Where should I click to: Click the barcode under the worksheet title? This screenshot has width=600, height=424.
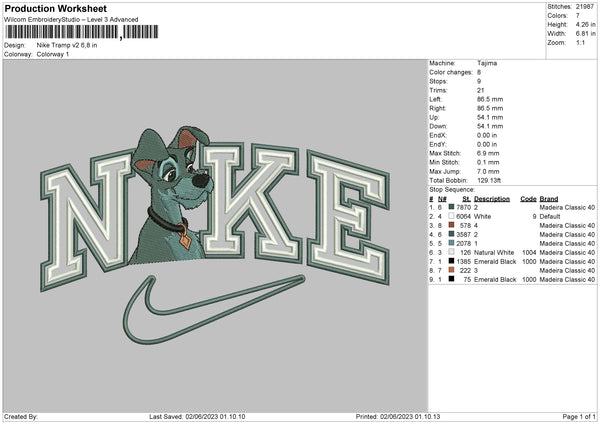point(81,32)
